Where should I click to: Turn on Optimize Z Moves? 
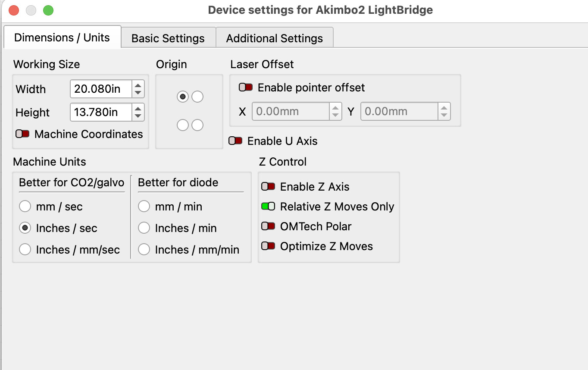[x=268, y=246]
